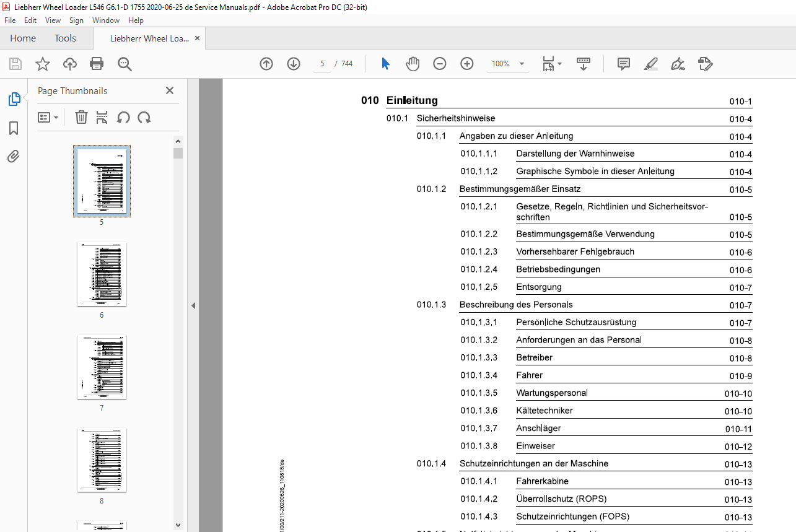The image size is (796, 532).
Task: Click the Fahrerkabine entry
Action: tap(543, 481)
